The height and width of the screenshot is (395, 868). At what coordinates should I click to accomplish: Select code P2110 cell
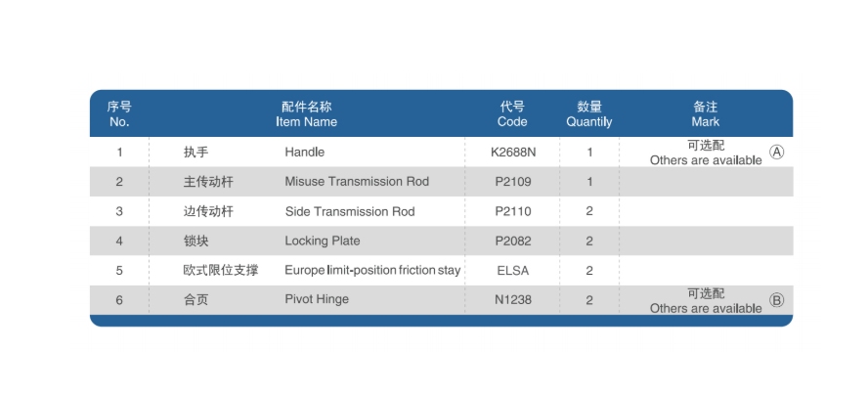(x=513, y=211)
